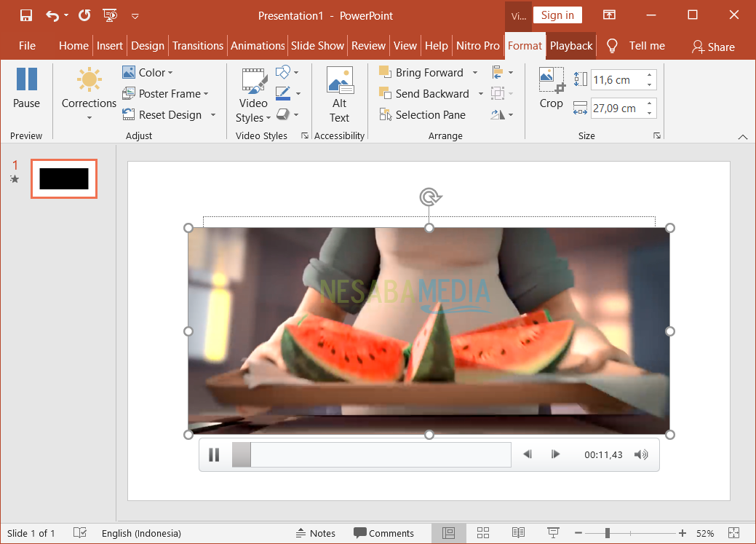This screenshot has height=544, width=756.
Task: Click the Sign in button
Action: click(x=557, y=15)
